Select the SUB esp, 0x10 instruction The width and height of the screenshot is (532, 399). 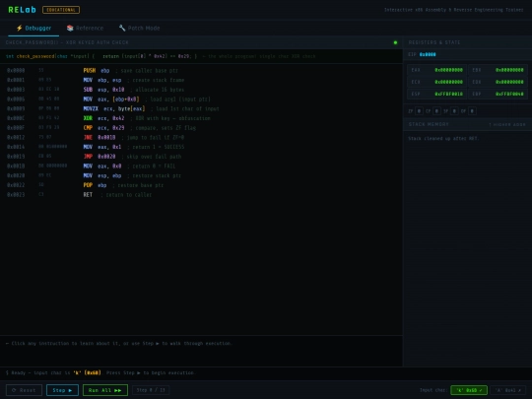pos(201,90)
